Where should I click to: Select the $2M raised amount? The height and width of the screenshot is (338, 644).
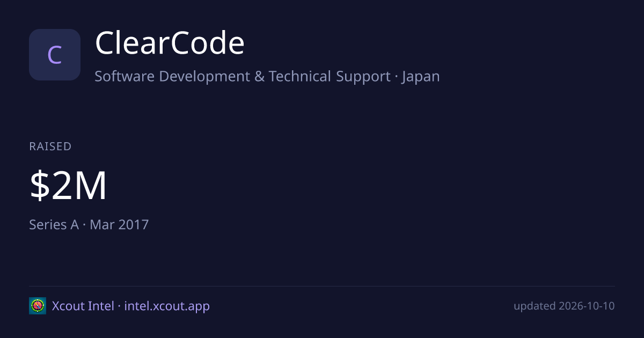click(68, 186)
